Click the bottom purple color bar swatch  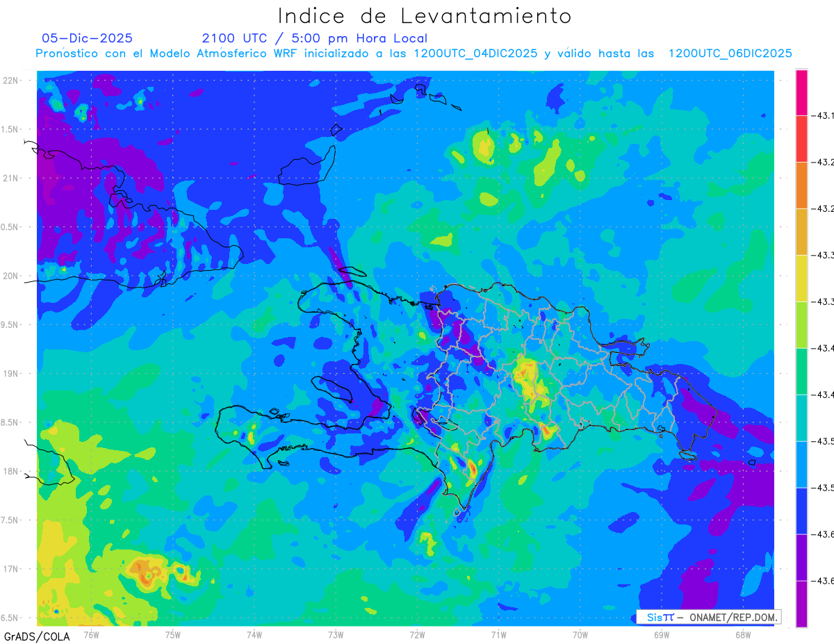pos(801,604)
